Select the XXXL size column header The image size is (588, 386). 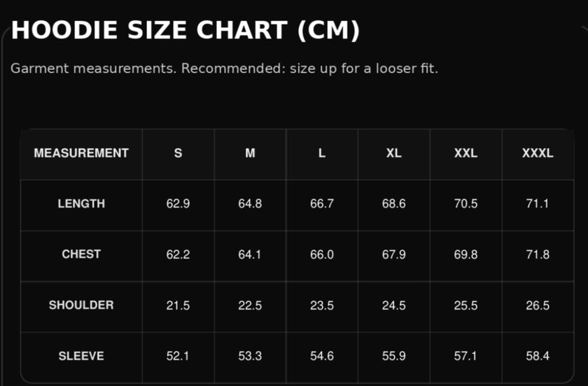pos(538,153)
